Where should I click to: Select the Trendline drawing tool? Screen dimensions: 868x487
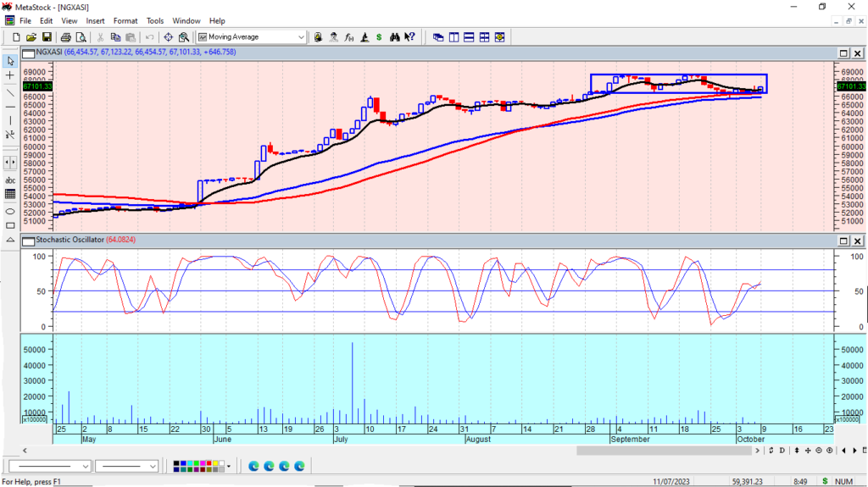tap(10, 91)
